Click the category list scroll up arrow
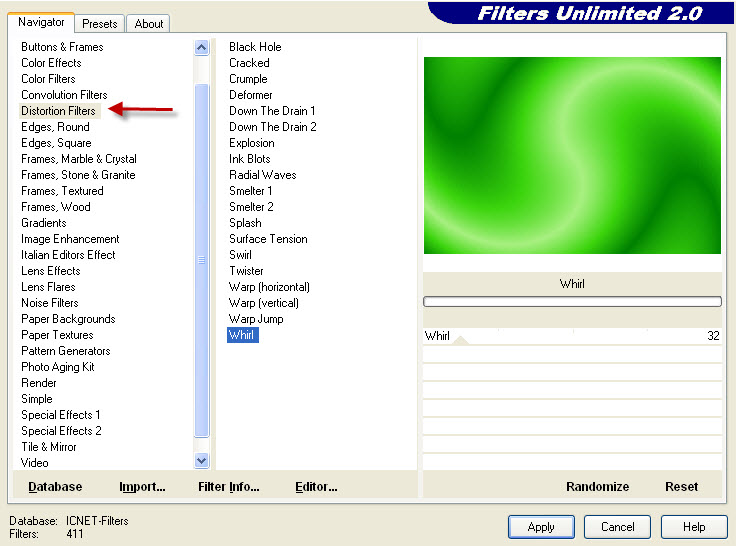This screenshot has height=546, width=736. coord(201,47)
